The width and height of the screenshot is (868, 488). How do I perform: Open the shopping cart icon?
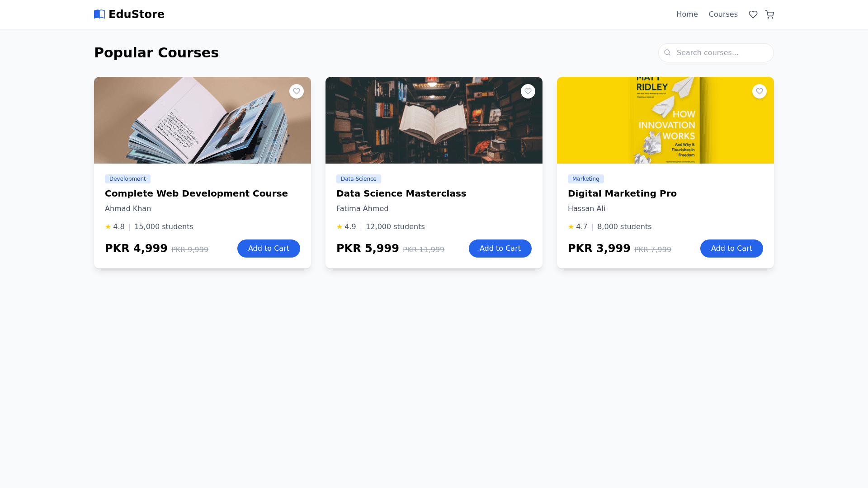(x=769, y=14)
